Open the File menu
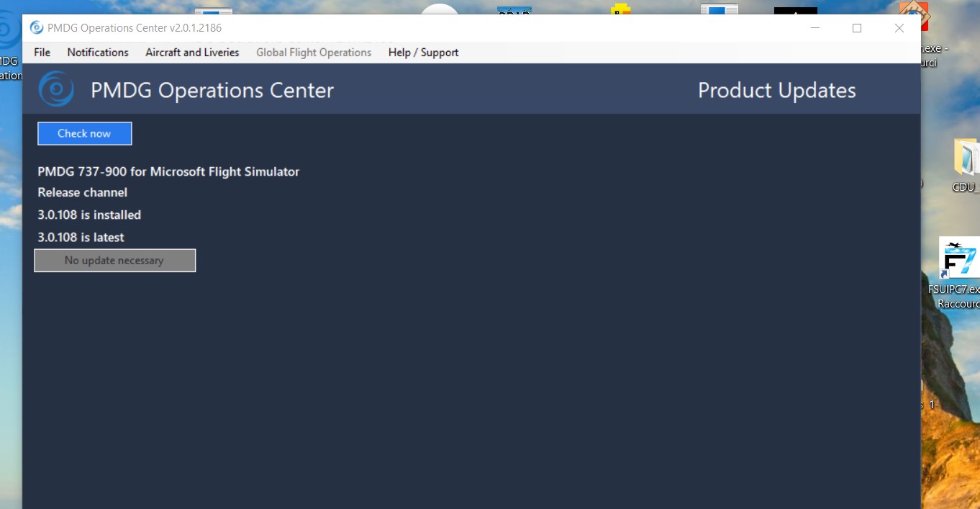Image resolution: width=980 pixels, height=509 pixels. click(x=42, y=53)
